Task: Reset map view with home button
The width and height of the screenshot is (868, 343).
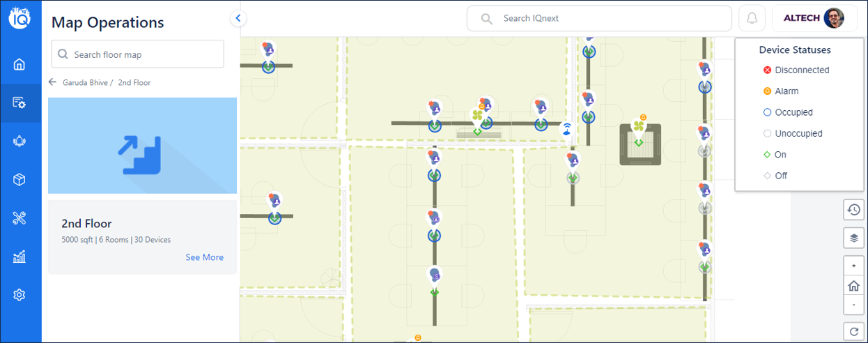Action: [853, 286]
